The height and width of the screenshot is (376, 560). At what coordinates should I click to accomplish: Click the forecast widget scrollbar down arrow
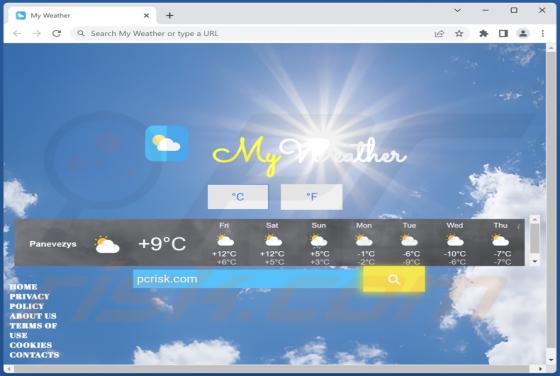click(535, 261)
